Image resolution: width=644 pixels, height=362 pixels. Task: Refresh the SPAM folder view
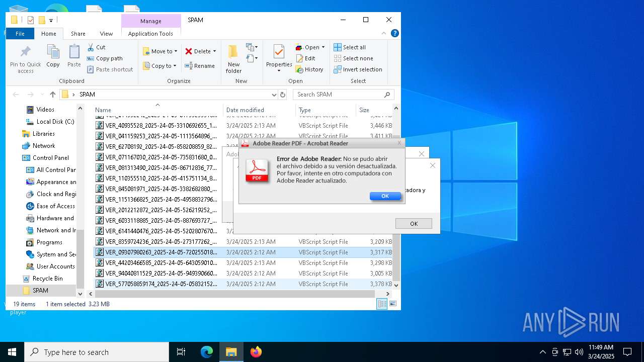283,95
